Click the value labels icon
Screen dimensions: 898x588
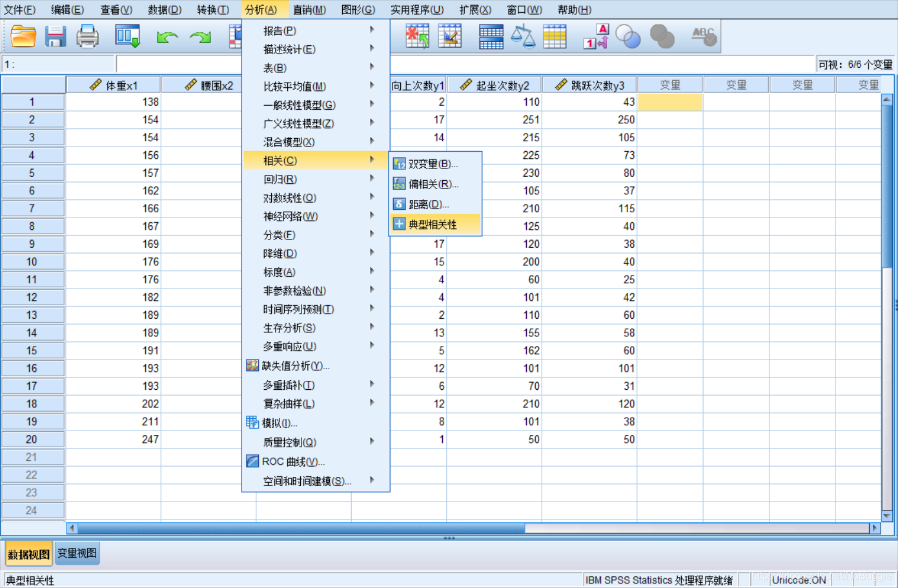[x=596, y=36]
